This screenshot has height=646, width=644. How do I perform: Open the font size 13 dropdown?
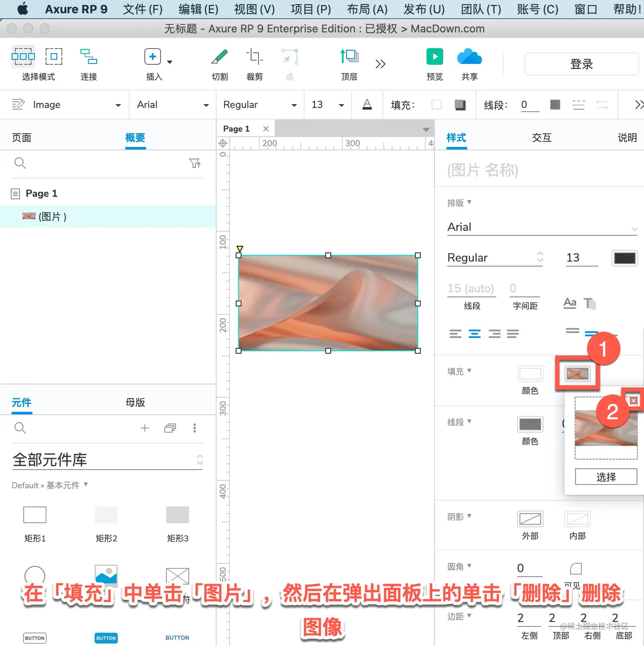pyautogui.click(x=341, y=105)
